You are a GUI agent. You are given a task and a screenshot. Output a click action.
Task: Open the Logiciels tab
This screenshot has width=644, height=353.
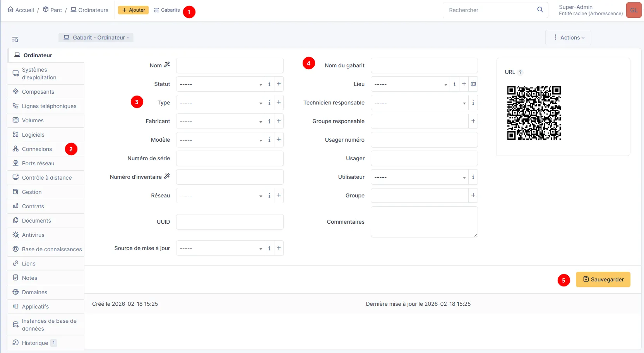pos(46,135)
